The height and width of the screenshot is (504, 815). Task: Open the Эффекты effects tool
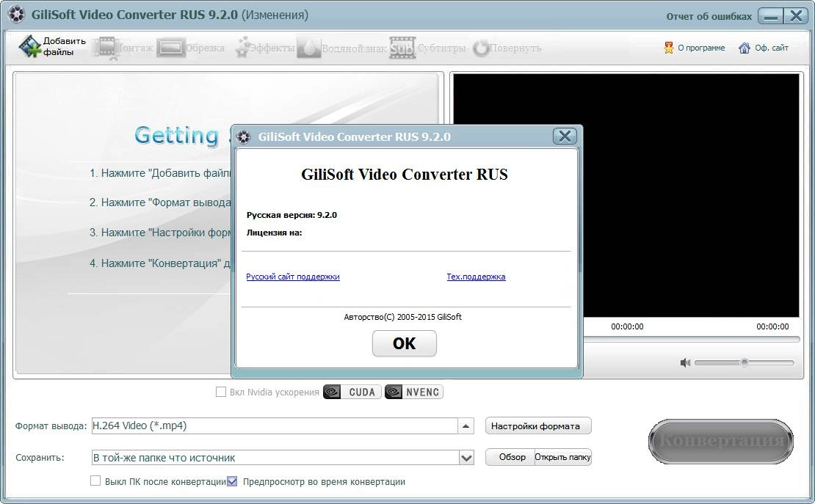(264, 48)
